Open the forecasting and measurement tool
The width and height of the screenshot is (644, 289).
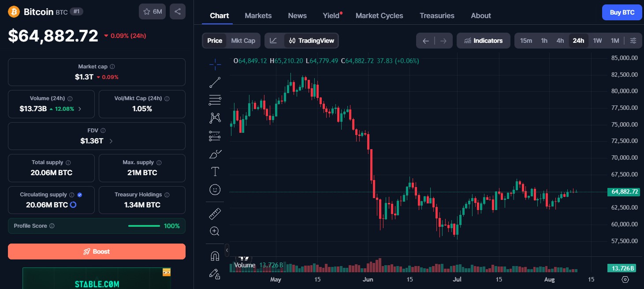pyautogui.click(x=215, y=136)
